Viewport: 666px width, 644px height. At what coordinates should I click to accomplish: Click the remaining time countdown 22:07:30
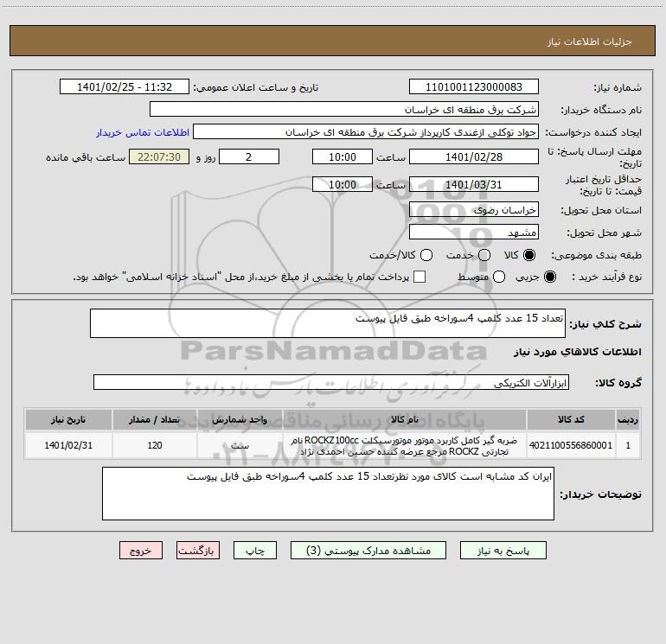[159, 156]
